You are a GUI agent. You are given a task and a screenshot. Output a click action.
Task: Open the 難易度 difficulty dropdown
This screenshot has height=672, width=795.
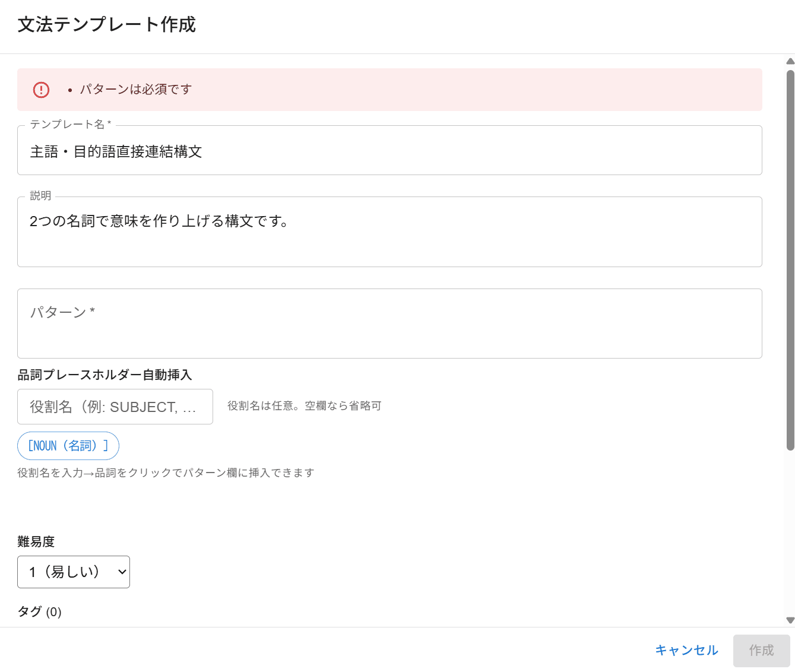pyautogui.click(x=74, y=572)
